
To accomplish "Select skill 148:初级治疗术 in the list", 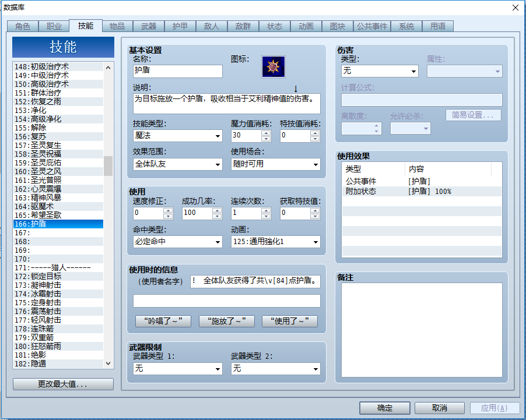I will pyautogui.click(x=58, y=67).
